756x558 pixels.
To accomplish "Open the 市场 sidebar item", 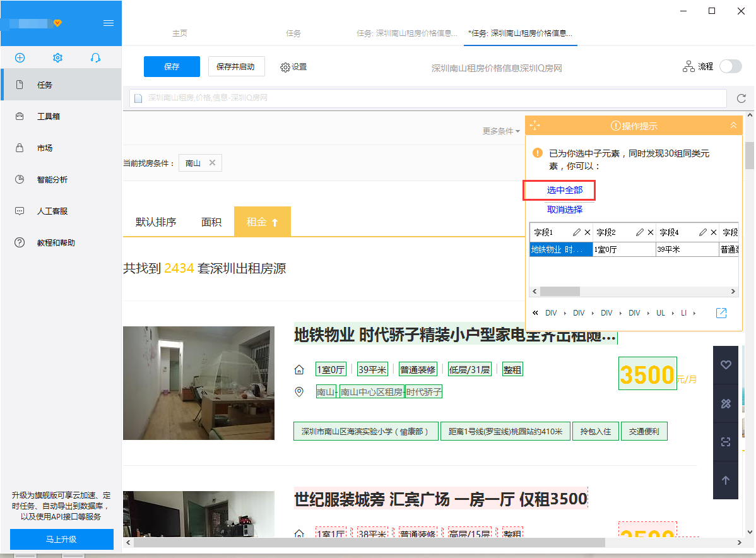I will [61, 148].
